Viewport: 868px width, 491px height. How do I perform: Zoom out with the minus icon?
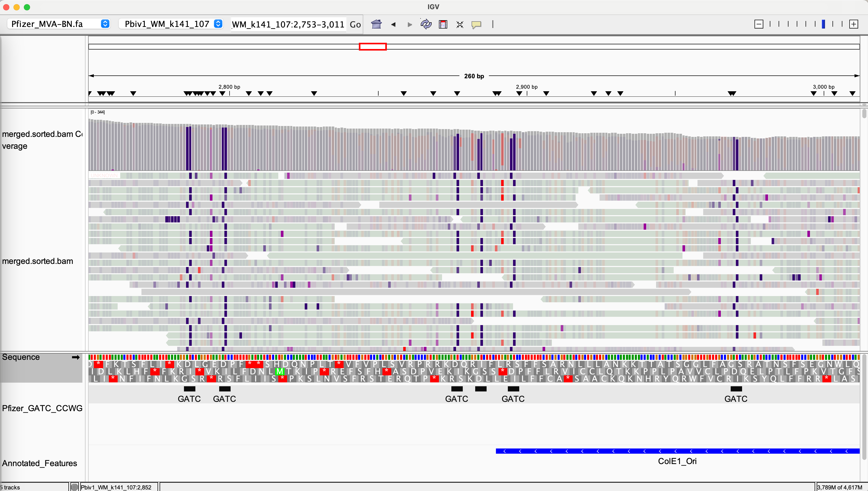758,24
